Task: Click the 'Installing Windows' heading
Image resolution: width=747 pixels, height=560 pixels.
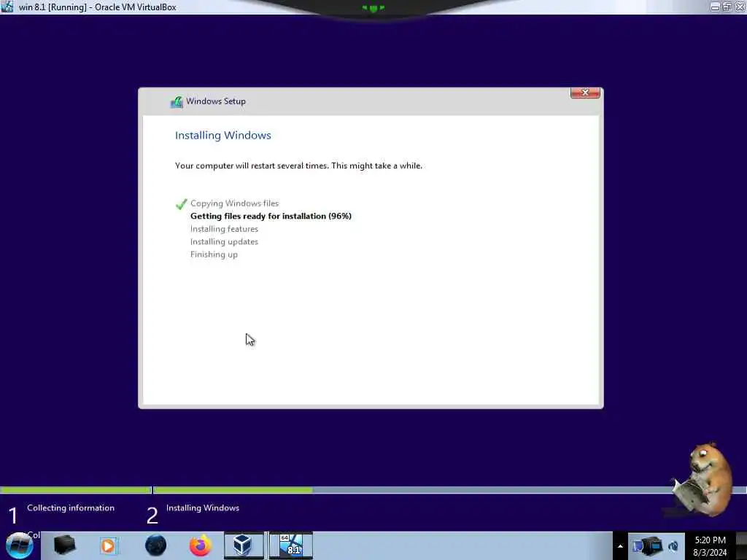Action: (x=223, y=135)
